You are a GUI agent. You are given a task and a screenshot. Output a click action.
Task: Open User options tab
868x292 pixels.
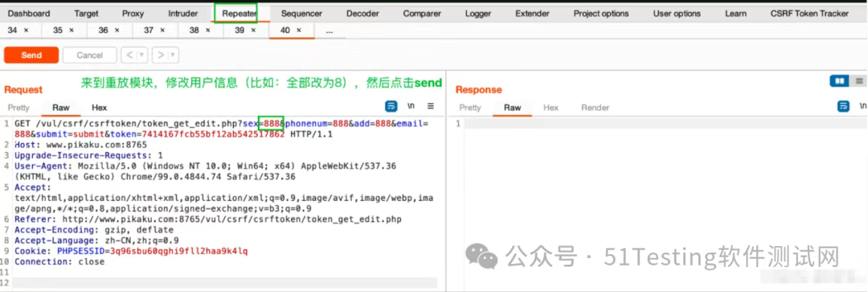coord(677,14)
